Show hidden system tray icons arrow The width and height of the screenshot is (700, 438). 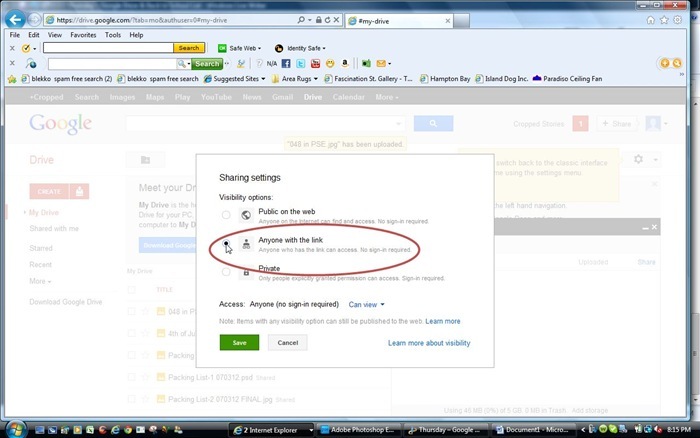click(x=583, y=430)
